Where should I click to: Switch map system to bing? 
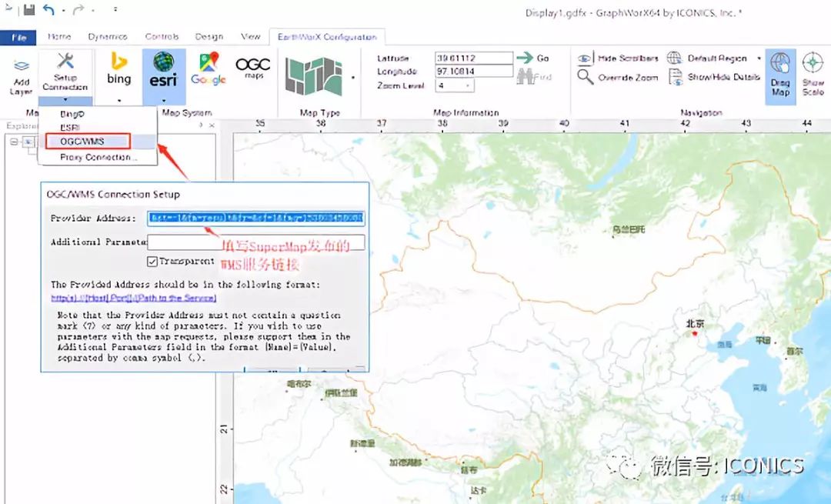click(x=118, y=69)
